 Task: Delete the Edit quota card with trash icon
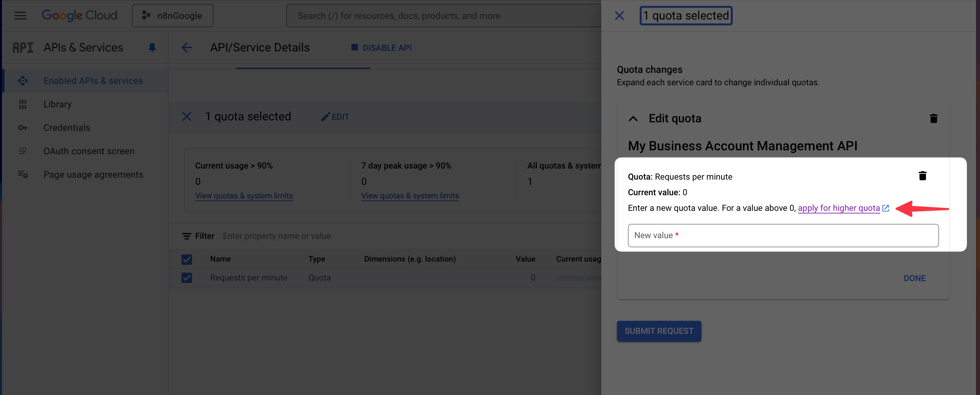click(933, 118)
